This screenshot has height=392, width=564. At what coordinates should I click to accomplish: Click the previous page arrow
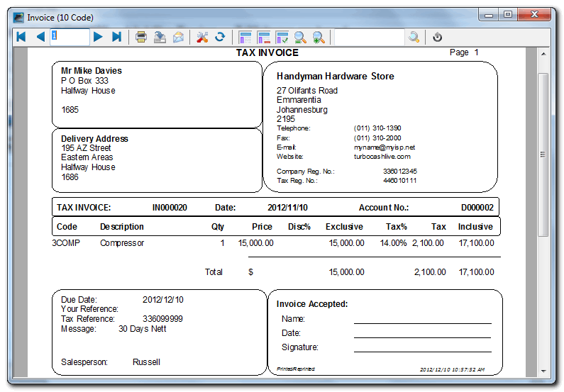40,37
